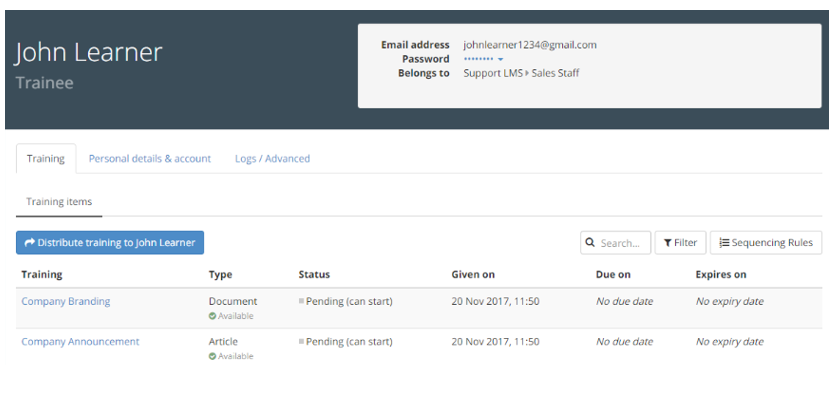This screenshot has width=829, height=400.
Task: Click the share arrow icon on Distribute button
Action: pos(30,242)
